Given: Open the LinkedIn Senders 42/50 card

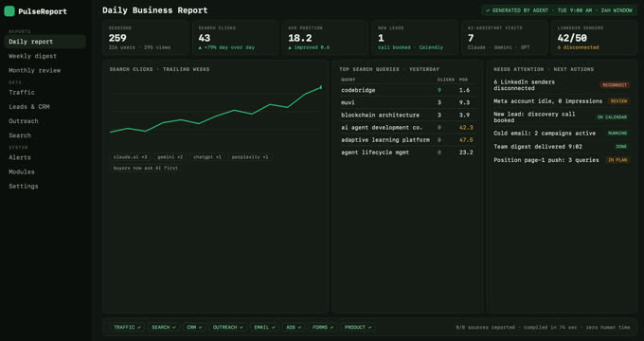Looking at the screenshot, I should tap(595, 38).
